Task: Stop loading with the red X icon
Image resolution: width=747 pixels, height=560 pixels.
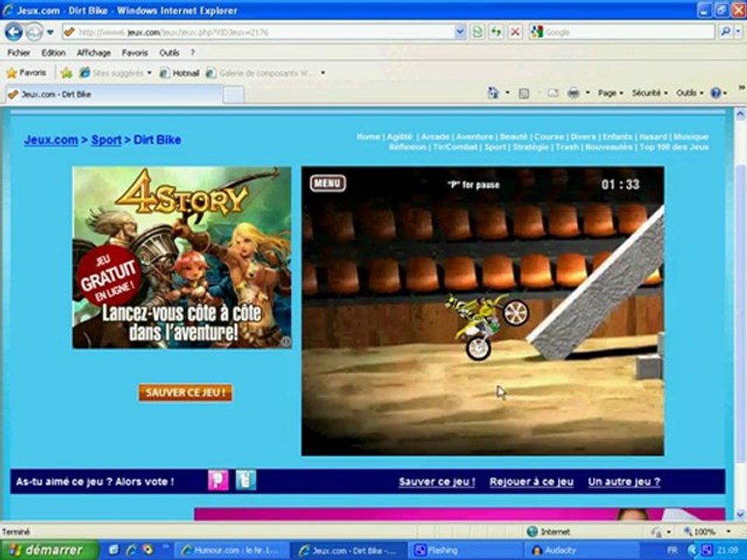Action: click(x=515, y=33)
